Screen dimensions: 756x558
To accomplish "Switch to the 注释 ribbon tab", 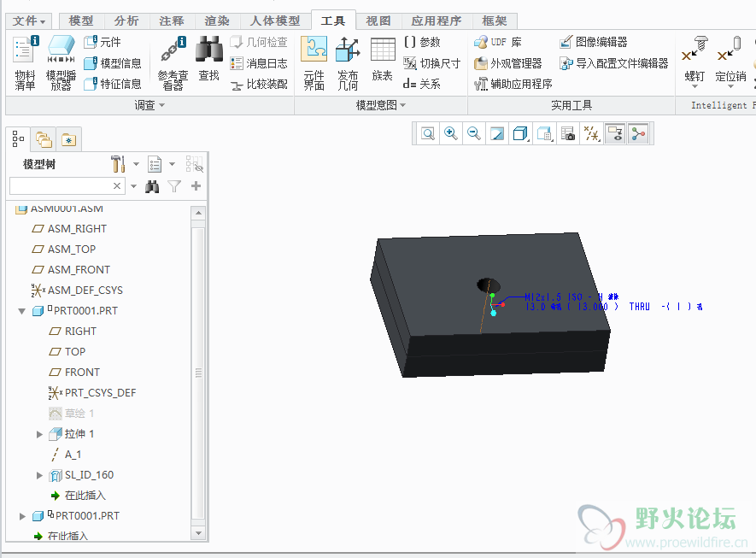I will pyautogui.click(x=172, y=21).
